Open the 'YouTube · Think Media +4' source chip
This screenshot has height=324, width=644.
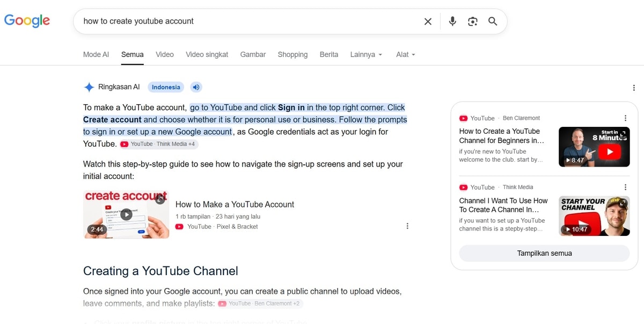tap(159, 144)
